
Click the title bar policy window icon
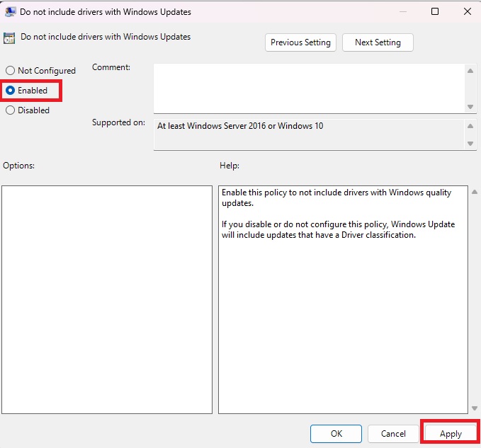point(10,11)
